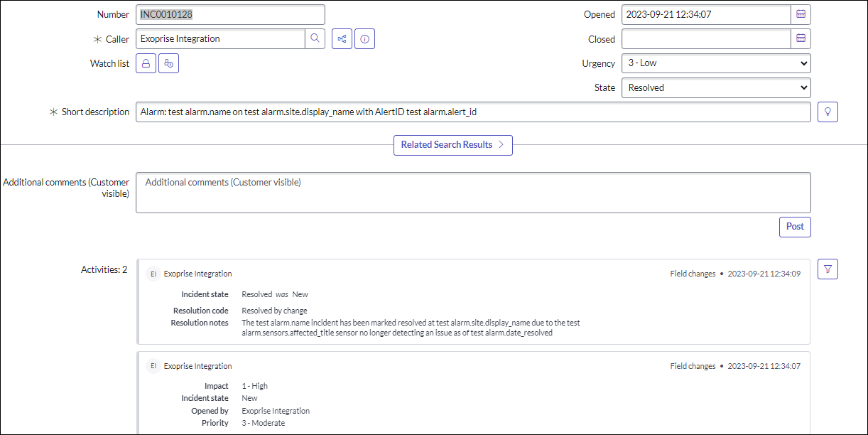The height and width of the screenshot is (435, 868).
Task: Click inside the Additional comments text box
Action: tap(472, 192)
